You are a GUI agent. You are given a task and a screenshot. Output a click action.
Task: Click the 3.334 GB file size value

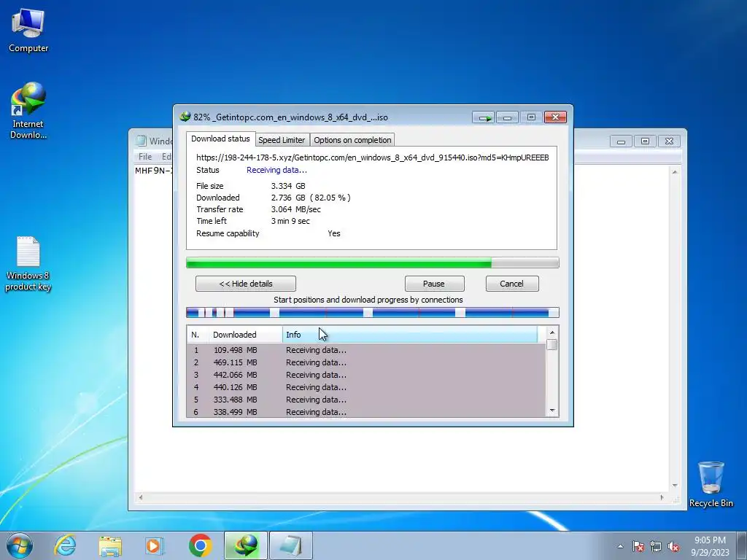tap(288, 186)
